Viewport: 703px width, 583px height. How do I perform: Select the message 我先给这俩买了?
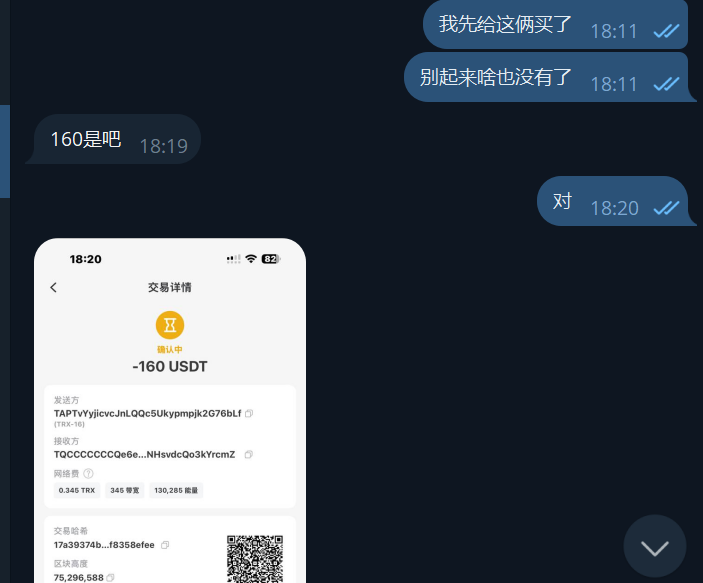coord(505,24)
